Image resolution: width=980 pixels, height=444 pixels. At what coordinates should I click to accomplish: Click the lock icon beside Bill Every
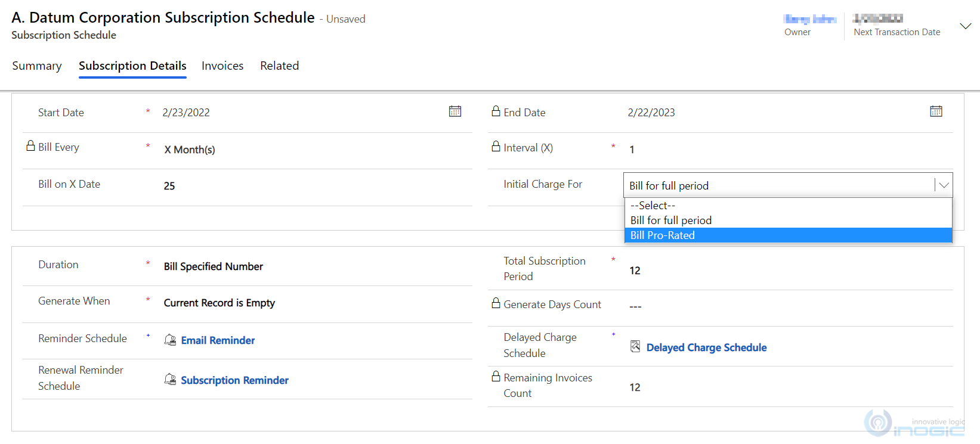pos(30,146)
